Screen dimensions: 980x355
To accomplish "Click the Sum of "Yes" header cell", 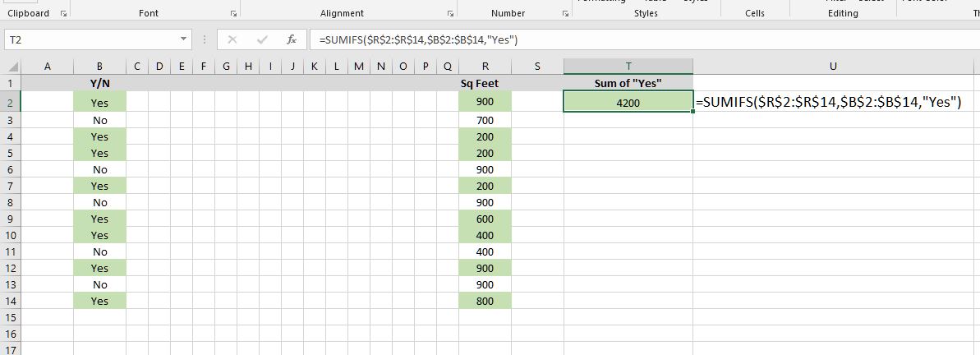I will pos(628,83).
